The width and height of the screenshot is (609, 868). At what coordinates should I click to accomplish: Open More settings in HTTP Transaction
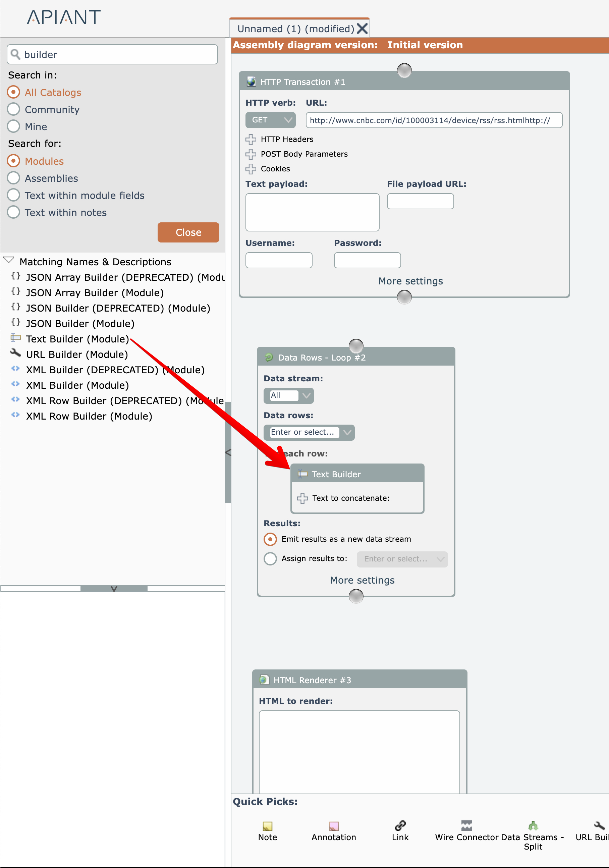point(410,281)
